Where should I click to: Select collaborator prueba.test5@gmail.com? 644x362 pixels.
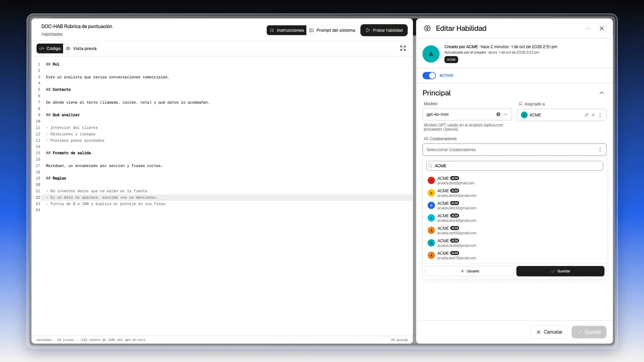click(515, 231)
